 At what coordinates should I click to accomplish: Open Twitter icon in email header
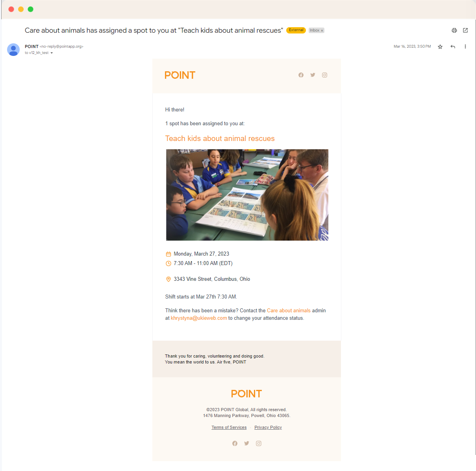(x=313, y=75)
